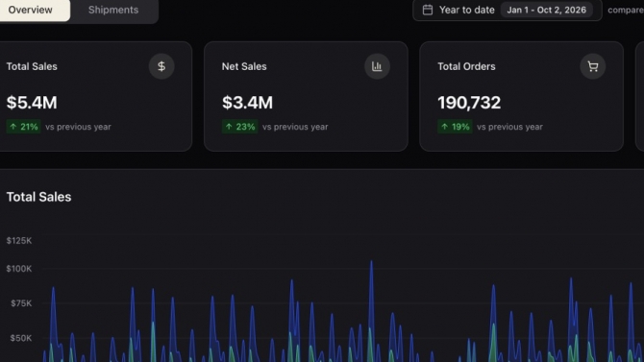
Task: Click the dollar icon on Total Sales card
Action: [161, 66]
